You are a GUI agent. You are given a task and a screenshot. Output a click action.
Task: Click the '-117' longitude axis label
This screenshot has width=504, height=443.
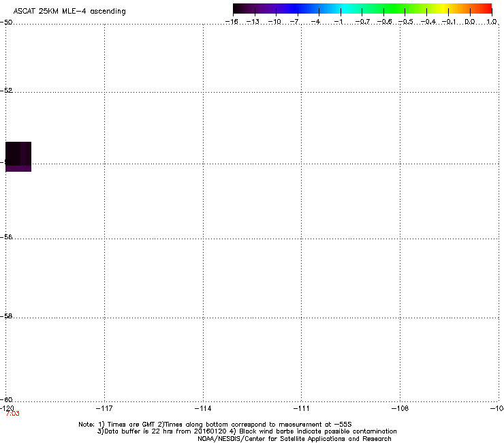click(x=104, y=408)
